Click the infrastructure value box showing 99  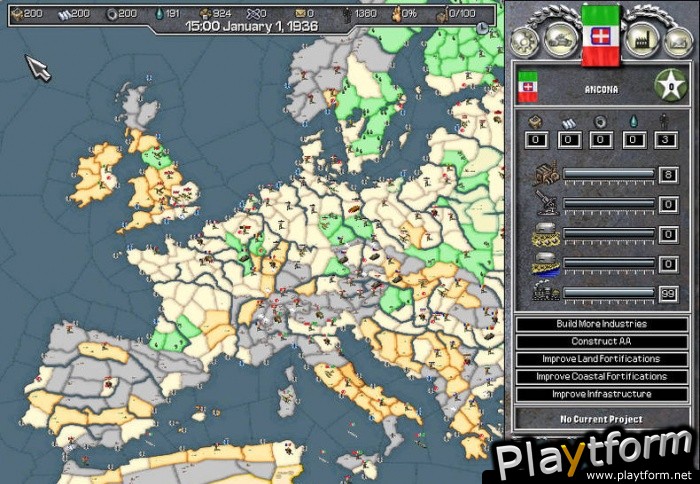[x=668, y=294]
